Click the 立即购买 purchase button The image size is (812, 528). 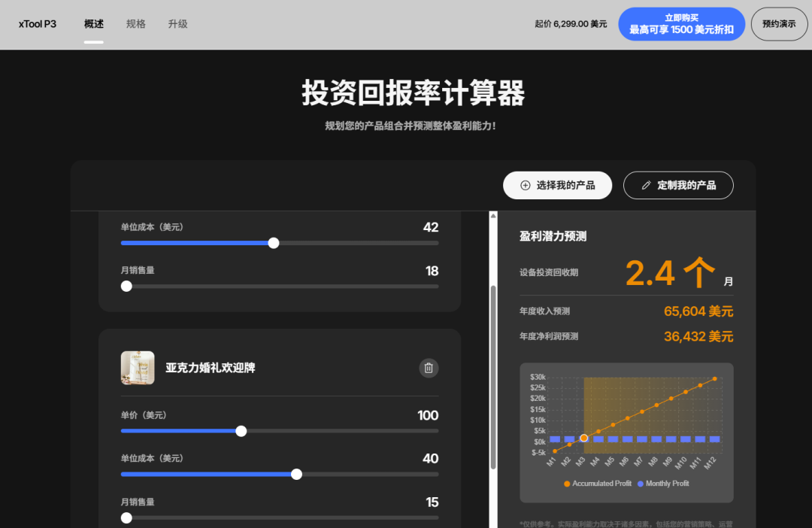(681, 23)
